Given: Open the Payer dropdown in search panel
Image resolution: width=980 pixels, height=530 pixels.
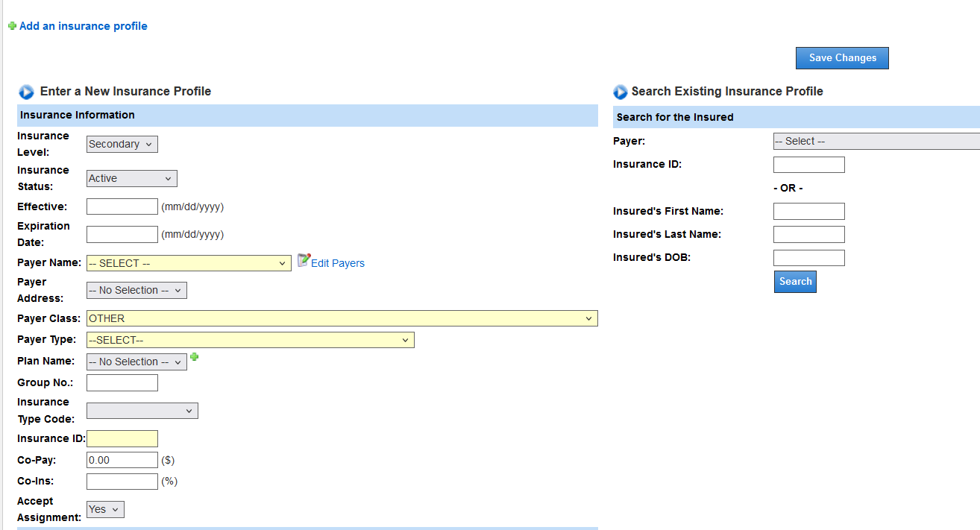Looking at the screenshot, I should (x=876, y=142).
